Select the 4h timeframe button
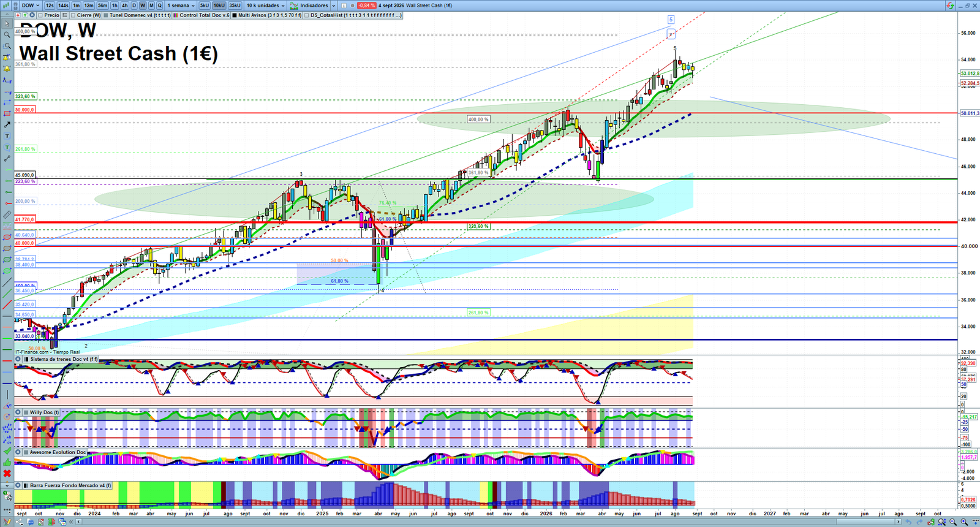Image resolution: width=980 pixels, height=527 pixels. click(x=124, y=6)
